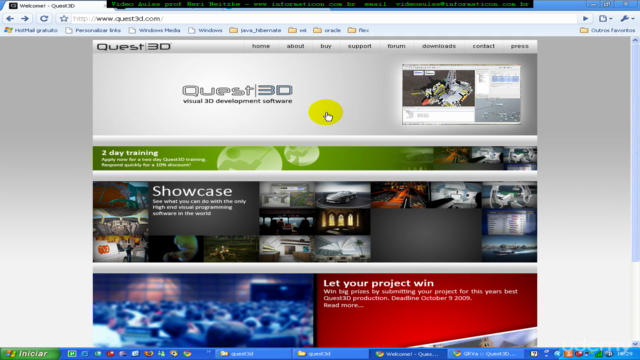640x360 pixels.
Task: Click the green quick launch icon
Action: 72,353
